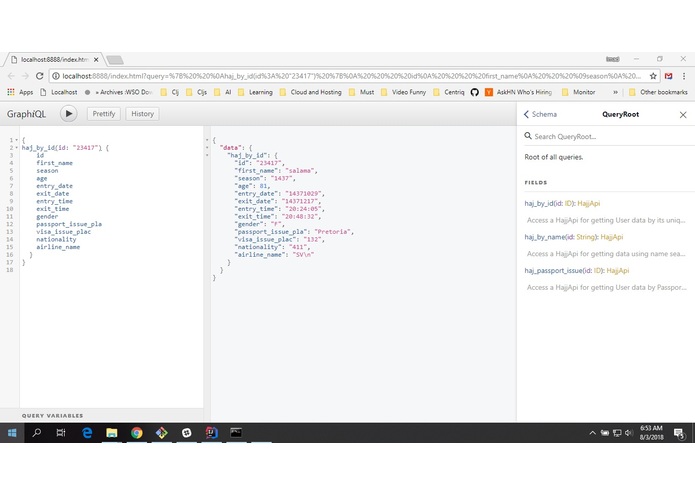This screenshot has width=695, height=494.
Task: Click the search magnifier icon in docs
Action: [528, 136]
